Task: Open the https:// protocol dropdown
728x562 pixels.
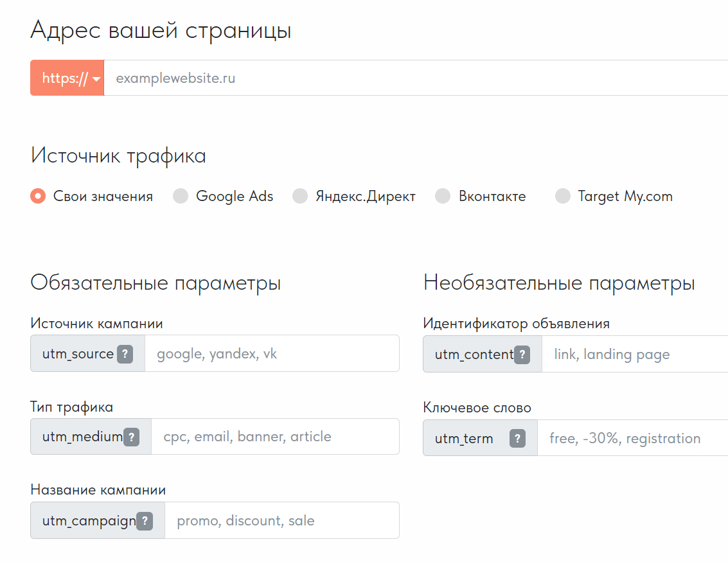Action: tap(67, 78)
